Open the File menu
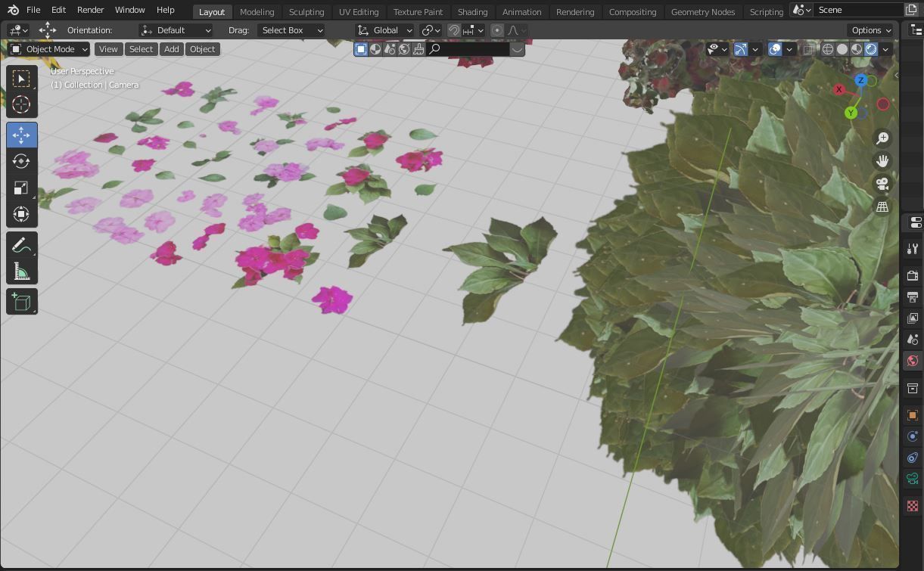 tap(33, 10)
